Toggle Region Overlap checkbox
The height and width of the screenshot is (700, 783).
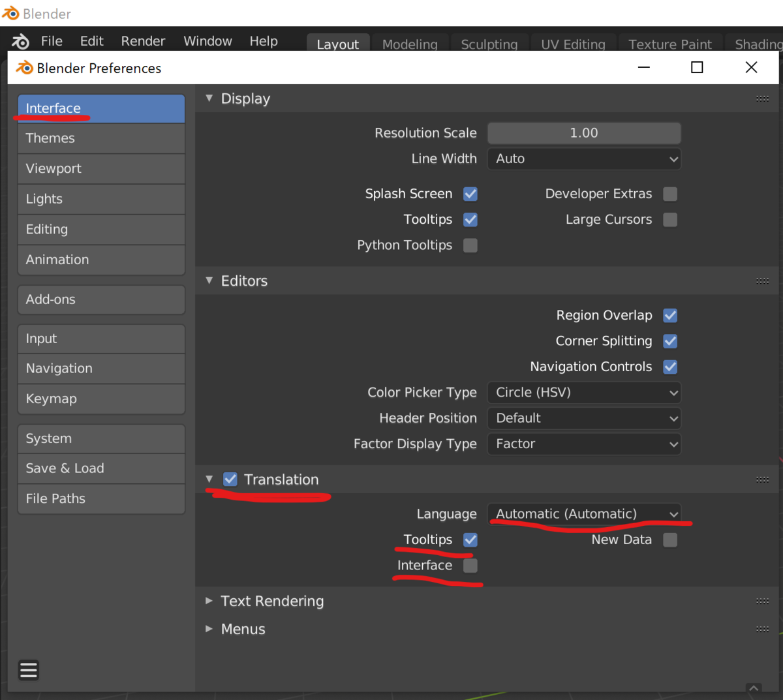[670, 315]
